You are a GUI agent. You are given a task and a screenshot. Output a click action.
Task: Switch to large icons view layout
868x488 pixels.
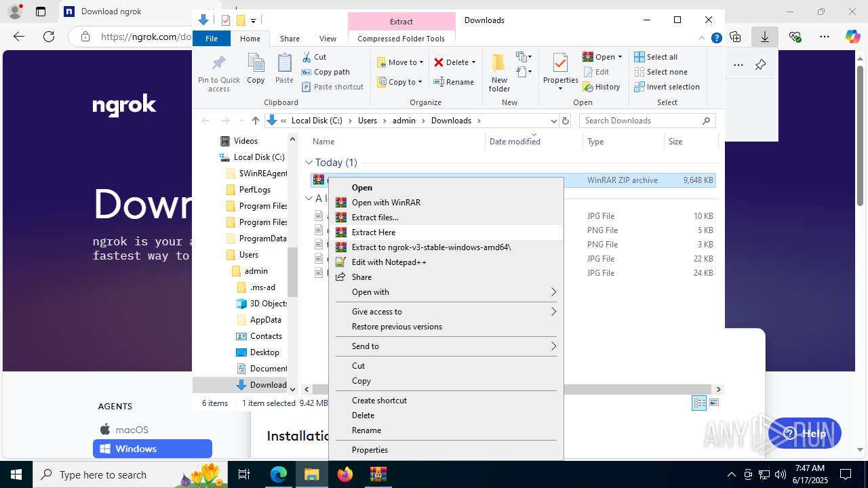pyautogui.click(x=713, y=403)
